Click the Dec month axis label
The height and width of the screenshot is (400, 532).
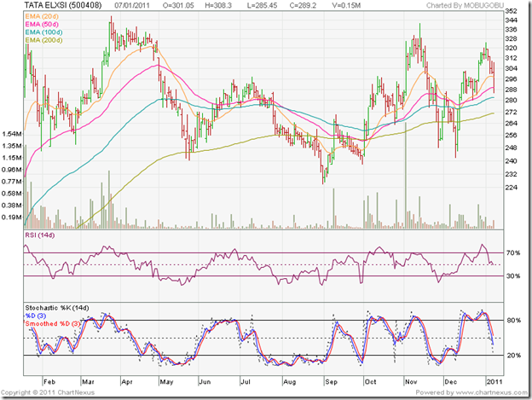pyautogui.click(x=450, y=382)
